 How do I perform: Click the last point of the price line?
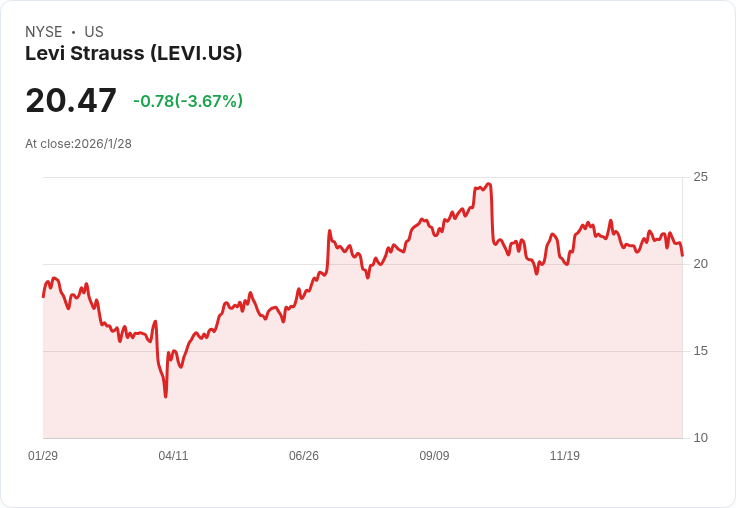(x=682, y=255)
